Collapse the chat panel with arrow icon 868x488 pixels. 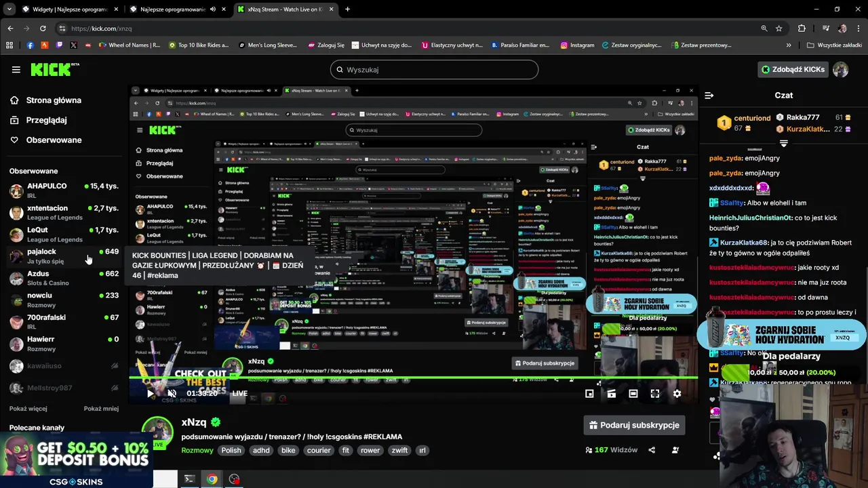[x=709, y=96]
